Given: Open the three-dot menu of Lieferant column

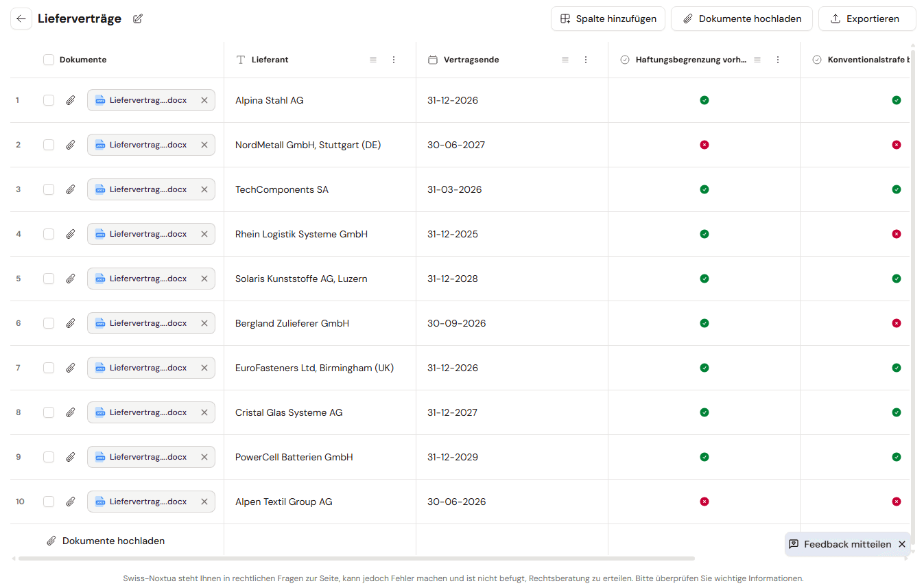Looking at the screenshot, I should click(x=394, y=60).
